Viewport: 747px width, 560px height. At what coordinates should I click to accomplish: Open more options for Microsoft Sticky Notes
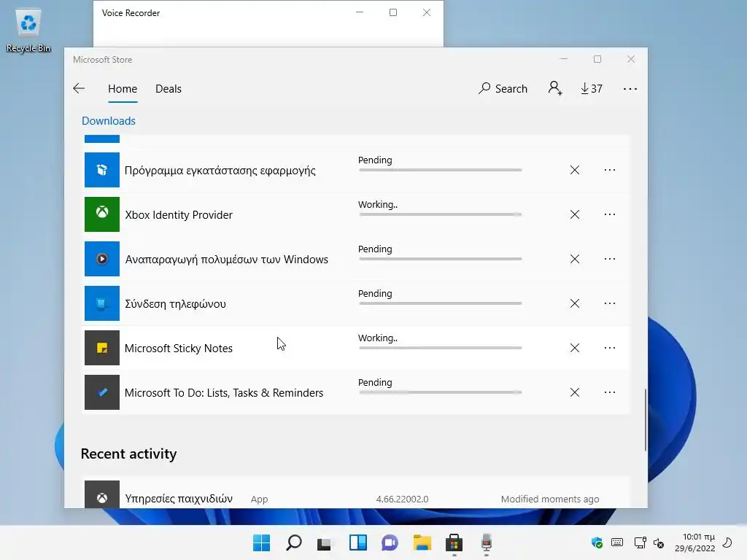[610, 348]
